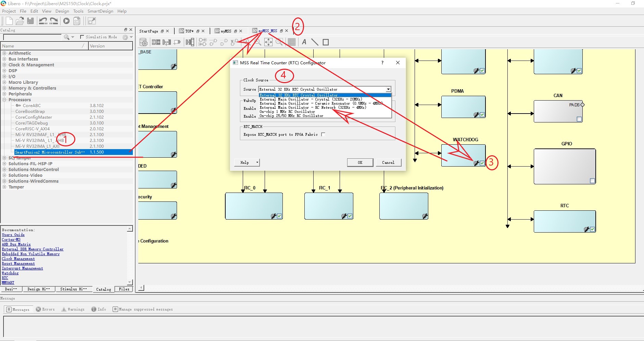Expand the Peripherals catalog category
644x341 pixels.
4,94
